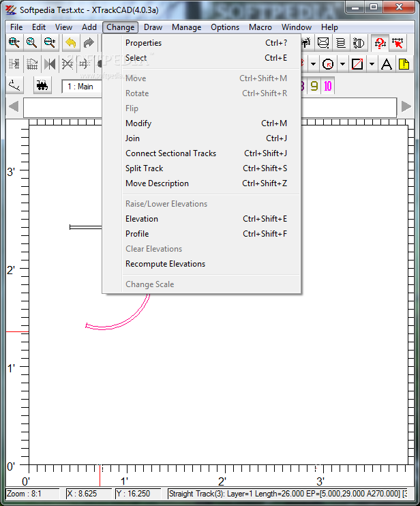Click the Zoom In magnifier icon

(14, 42)
